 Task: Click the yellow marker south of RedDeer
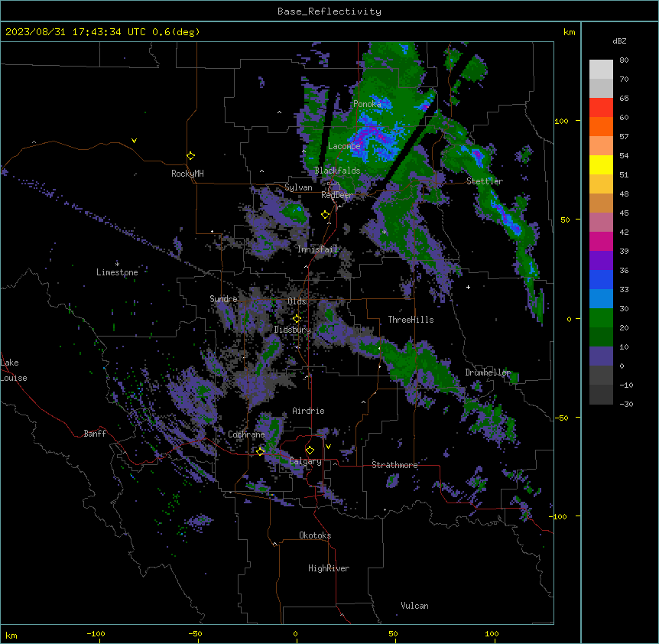(325, 215)
